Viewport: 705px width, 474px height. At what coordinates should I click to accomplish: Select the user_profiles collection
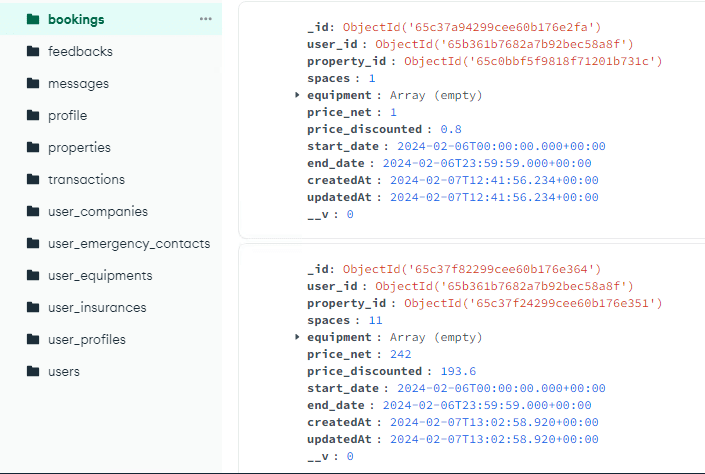[87, 339]
